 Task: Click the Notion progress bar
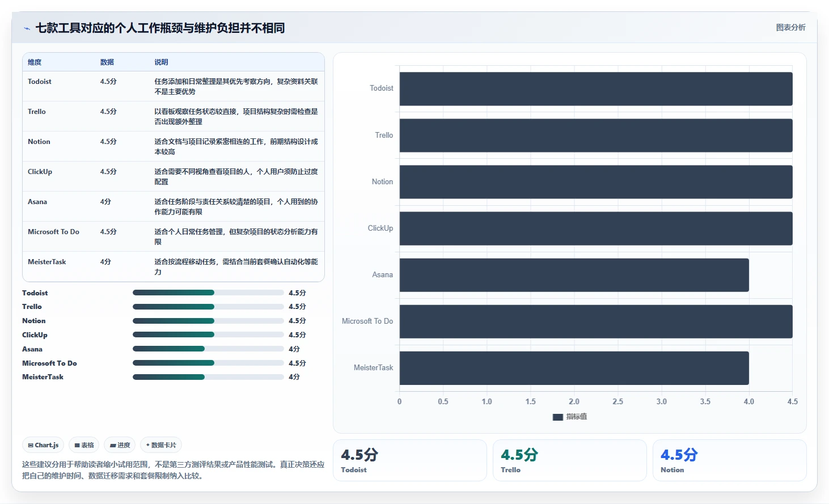click(x=208, y=320)
